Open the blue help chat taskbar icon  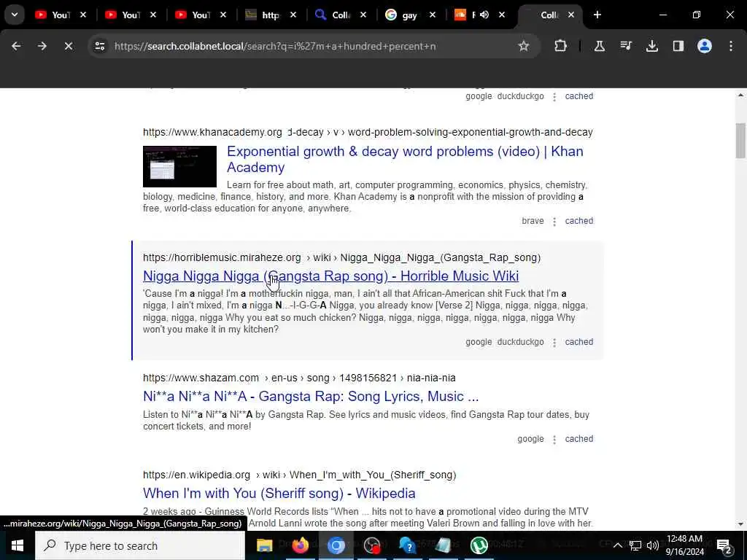point(407,545)
